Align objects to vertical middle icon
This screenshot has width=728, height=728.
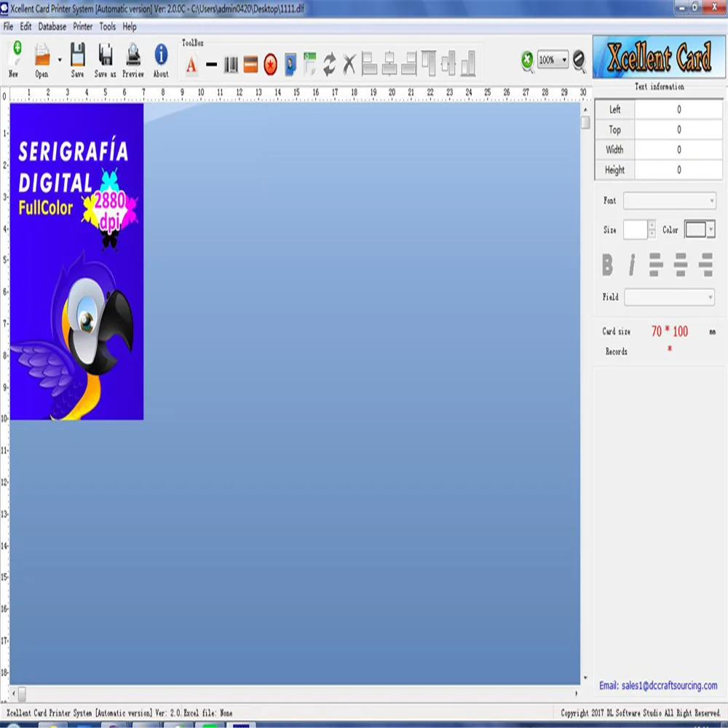point(448,63)
